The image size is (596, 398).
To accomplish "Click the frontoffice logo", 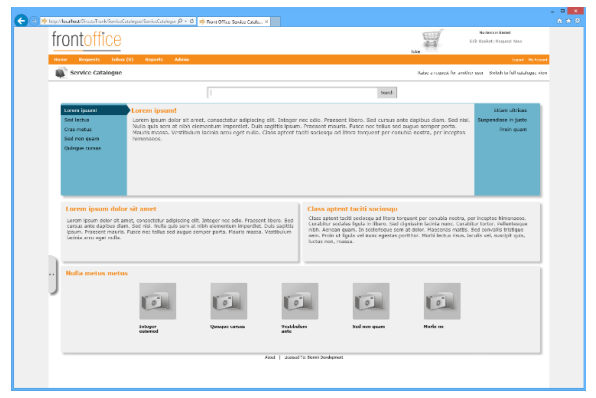I will pos(87,40).
